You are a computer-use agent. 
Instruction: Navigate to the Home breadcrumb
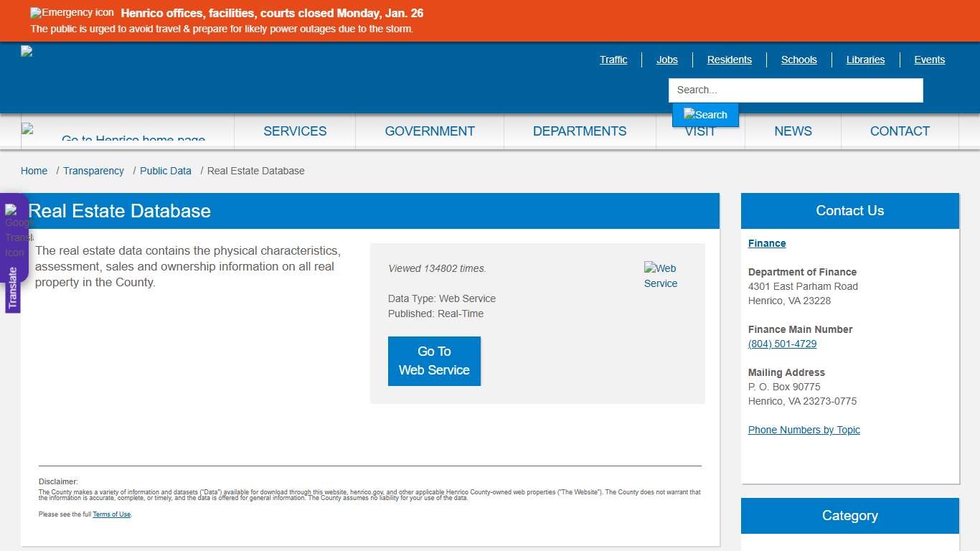click(34, 171)
